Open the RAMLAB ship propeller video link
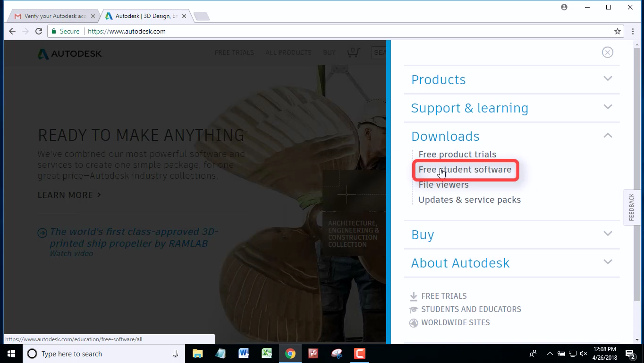The width and height of the screenshot is (644, 363). point(134,238)
